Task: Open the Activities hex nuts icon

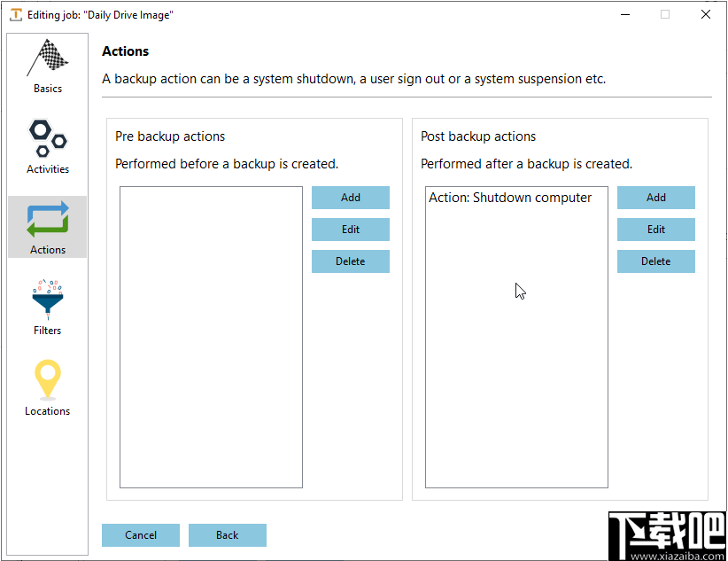Action: (48, 137)
